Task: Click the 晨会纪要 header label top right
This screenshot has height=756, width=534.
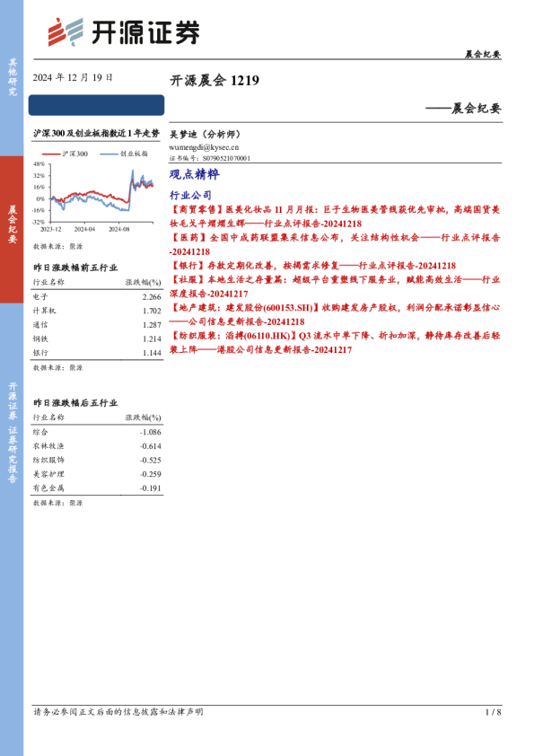Action: click(x=483, y=54)
